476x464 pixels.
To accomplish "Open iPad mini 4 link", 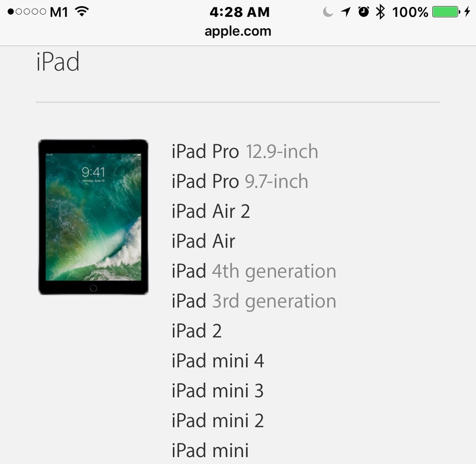I will tap(218, 361).
